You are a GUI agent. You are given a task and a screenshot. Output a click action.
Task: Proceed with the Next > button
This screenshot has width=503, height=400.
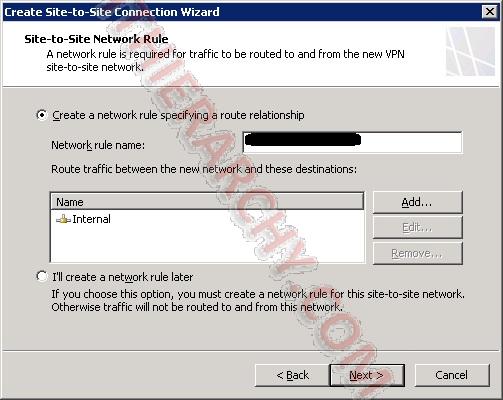tap(367, 375)
